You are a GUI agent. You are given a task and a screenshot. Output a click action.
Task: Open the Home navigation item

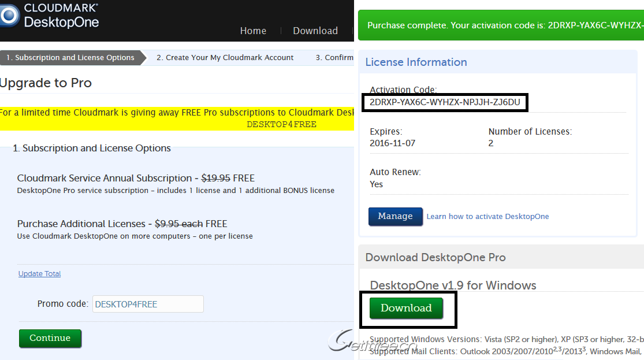(x=253, y=31)
